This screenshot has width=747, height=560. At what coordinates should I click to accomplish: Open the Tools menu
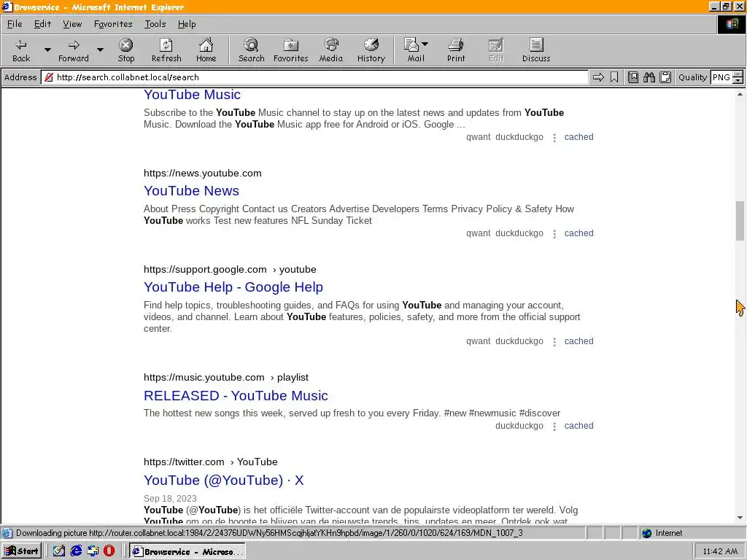click(x=155, y=24)
